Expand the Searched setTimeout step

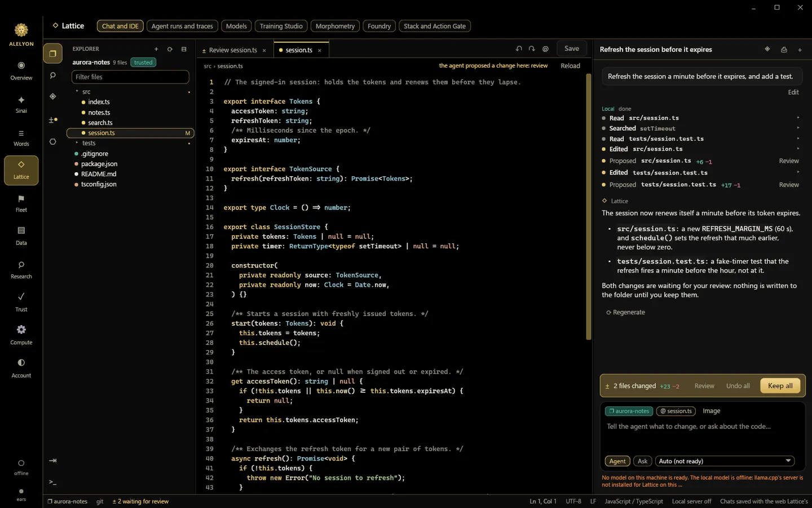click(x=701, y=128)
